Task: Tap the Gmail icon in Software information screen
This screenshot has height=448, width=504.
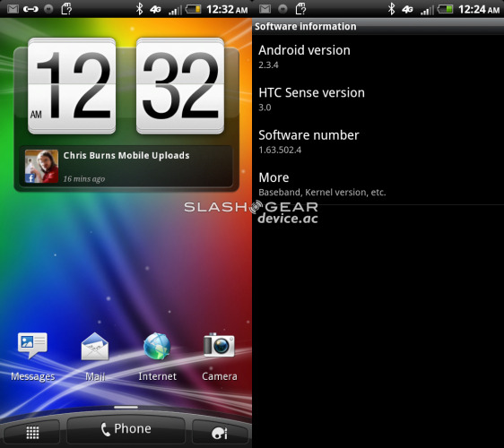Action: point(265,9)
